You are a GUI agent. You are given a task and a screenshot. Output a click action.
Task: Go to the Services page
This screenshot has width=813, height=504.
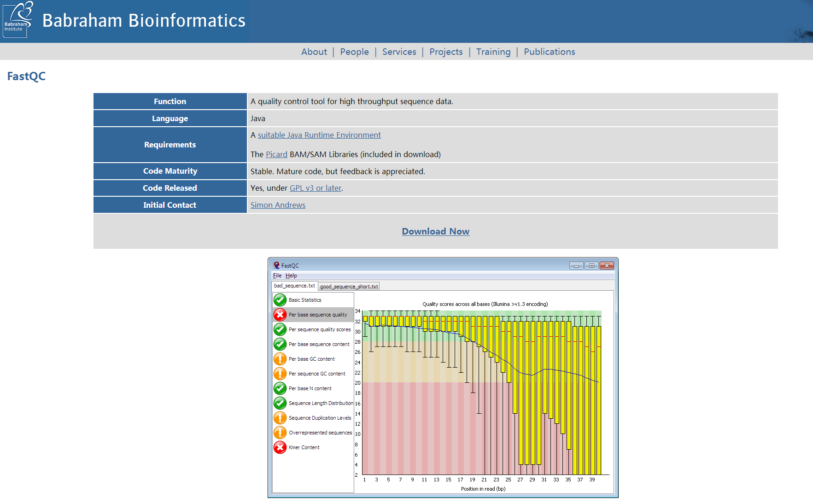tap(399, 52)
